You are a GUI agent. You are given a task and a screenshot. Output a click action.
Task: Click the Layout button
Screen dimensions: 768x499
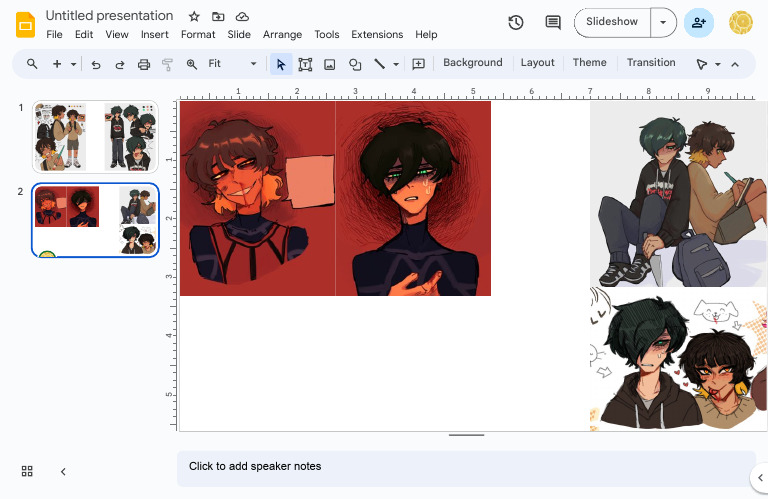(537, 63)
